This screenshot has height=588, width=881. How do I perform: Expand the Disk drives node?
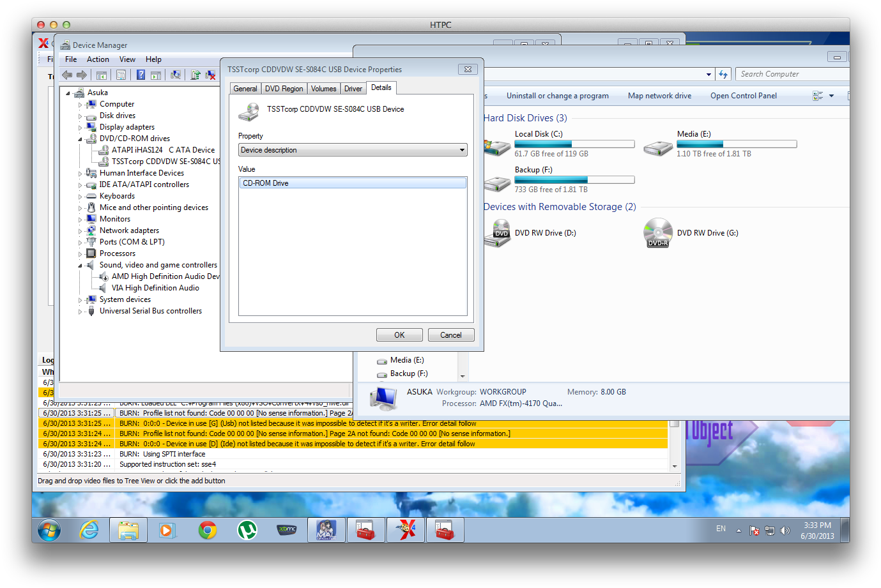(80, 116)
